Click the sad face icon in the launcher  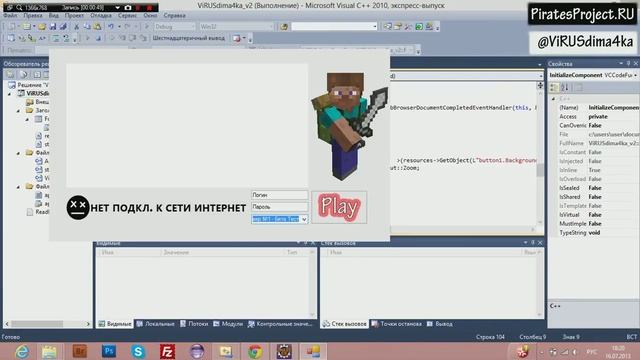(78, 207)
